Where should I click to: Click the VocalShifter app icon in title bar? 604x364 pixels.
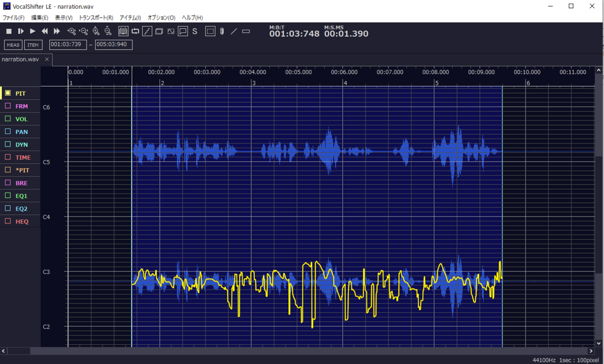[6, 6]
